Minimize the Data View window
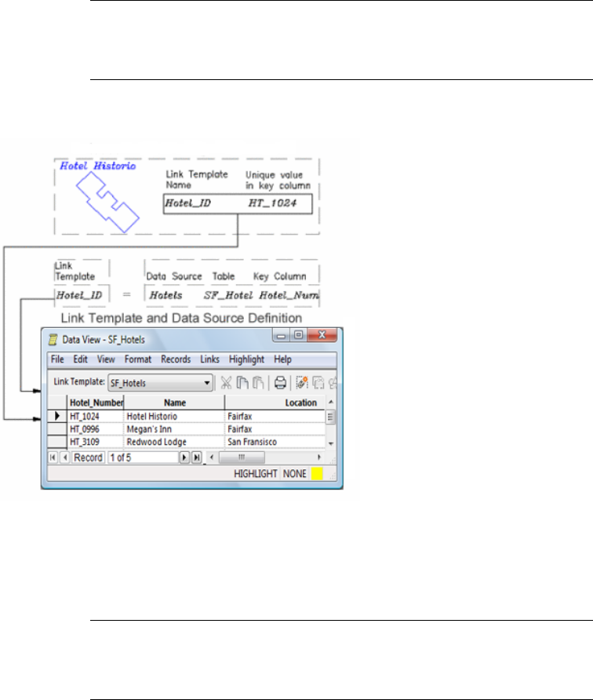This screenshot has width=593, height=700. [281, 335]
